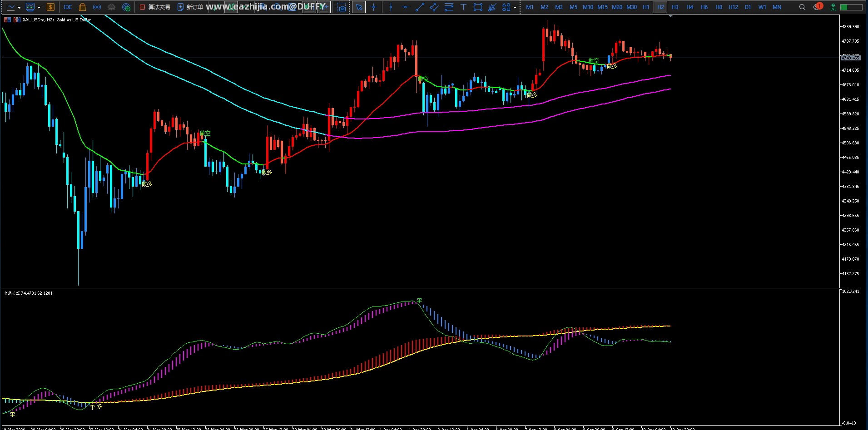Select the crosshair cursor tool

point(373,7)
